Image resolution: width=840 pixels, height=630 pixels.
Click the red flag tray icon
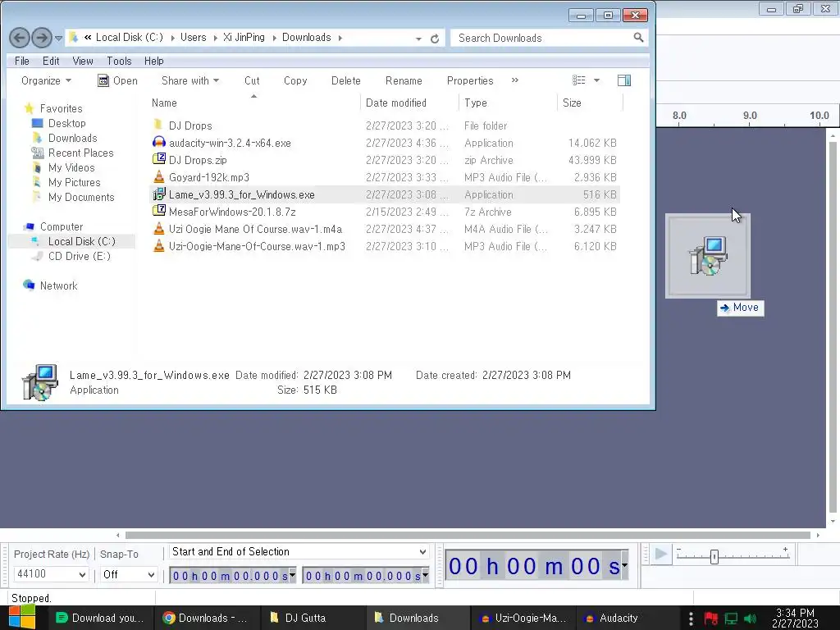(x=711, y=619)
